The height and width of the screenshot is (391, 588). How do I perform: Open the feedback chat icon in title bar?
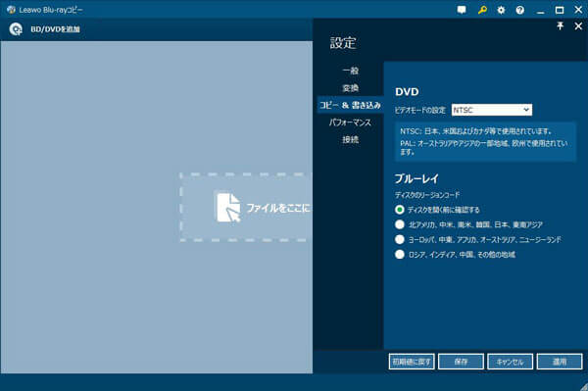tap(462, 10)
